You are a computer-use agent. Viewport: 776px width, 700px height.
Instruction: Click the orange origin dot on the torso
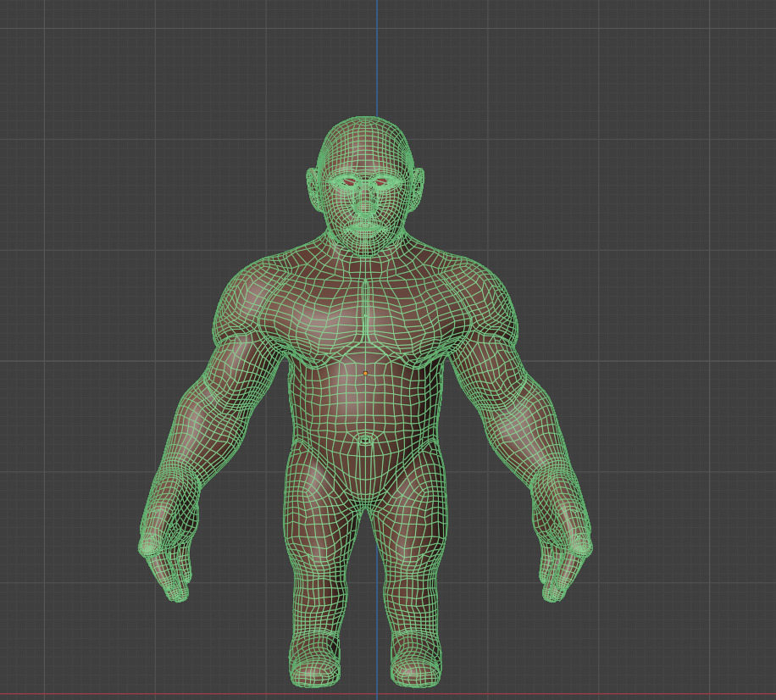click(365, 373)
